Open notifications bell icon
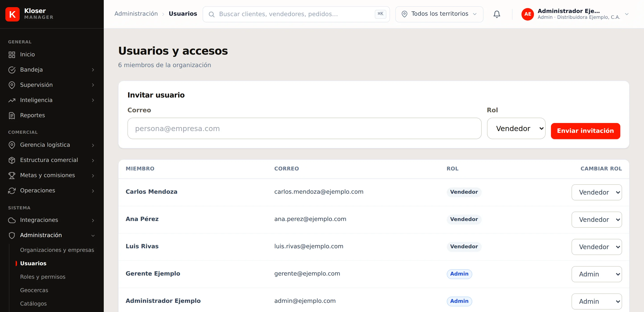644x312 pixels. pyautogui.click(x=497, y=14)
